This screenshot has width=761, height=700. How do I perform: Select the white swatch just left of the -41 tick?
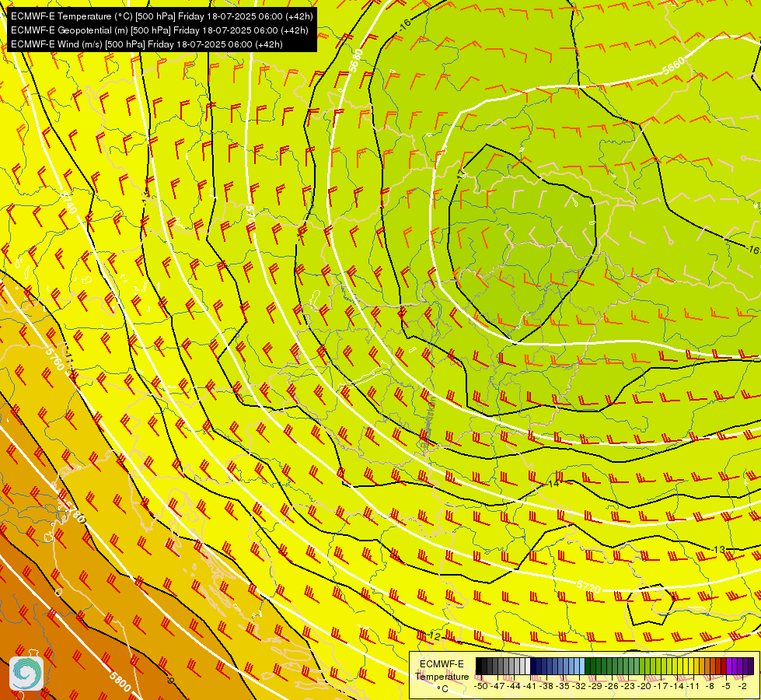click(x=528, y=666)
